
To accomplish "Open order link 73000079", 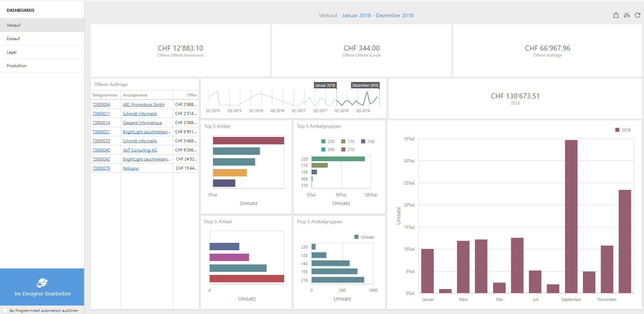I will pyautogui.click(x=101, y=168).
